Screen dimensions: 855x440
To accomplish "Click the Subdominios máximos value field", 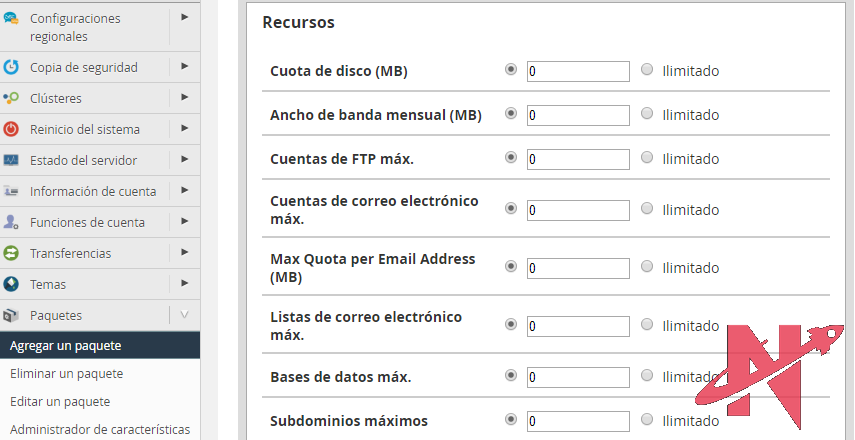I will click(x=578, y=421).
